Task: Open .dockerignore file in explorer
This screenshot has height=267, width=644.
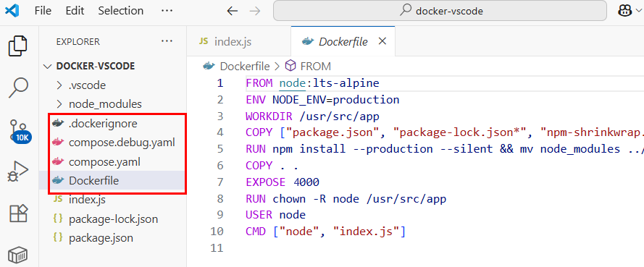Action: [x=113, y=123]
